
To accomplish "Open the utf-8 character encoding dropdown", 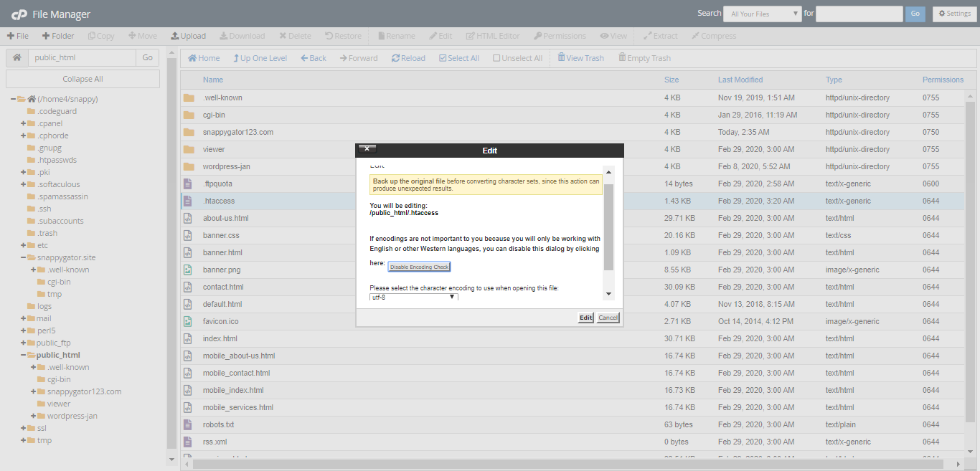I will [x=413, y=297].
